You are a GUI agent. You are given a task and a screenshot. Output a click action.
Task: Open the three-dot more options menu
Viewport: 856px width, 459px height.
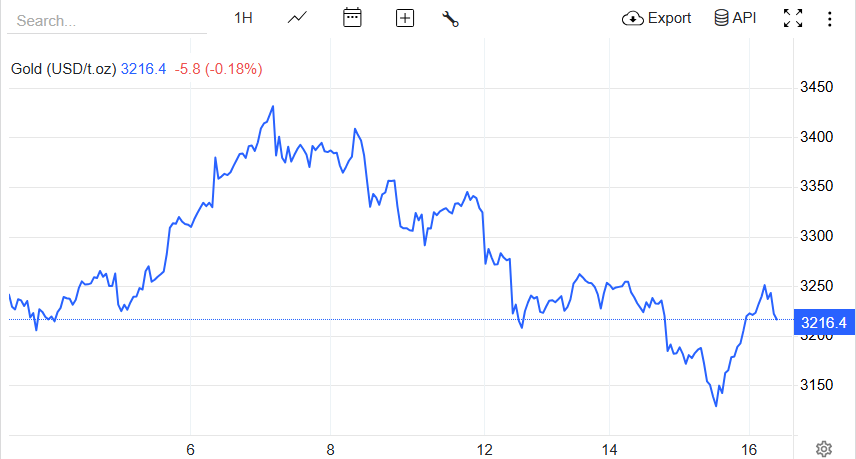pos(829,19)
